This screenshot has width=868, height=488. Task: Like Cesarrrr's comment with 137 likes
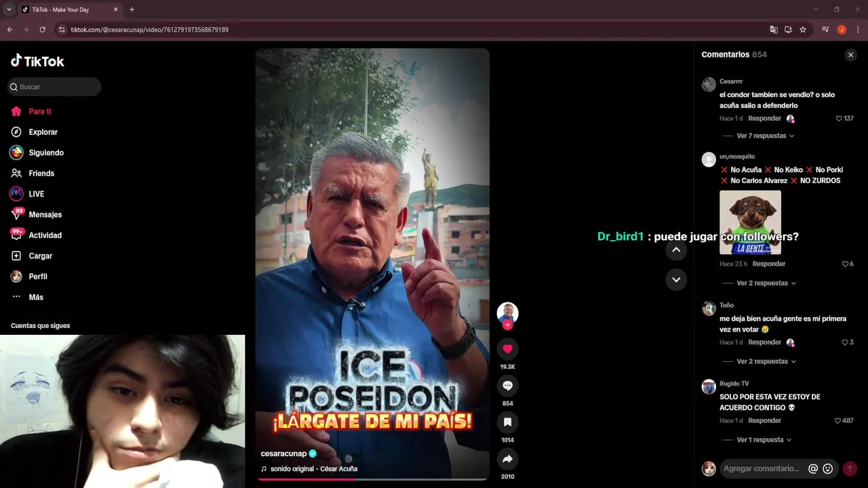pos(839,119)
